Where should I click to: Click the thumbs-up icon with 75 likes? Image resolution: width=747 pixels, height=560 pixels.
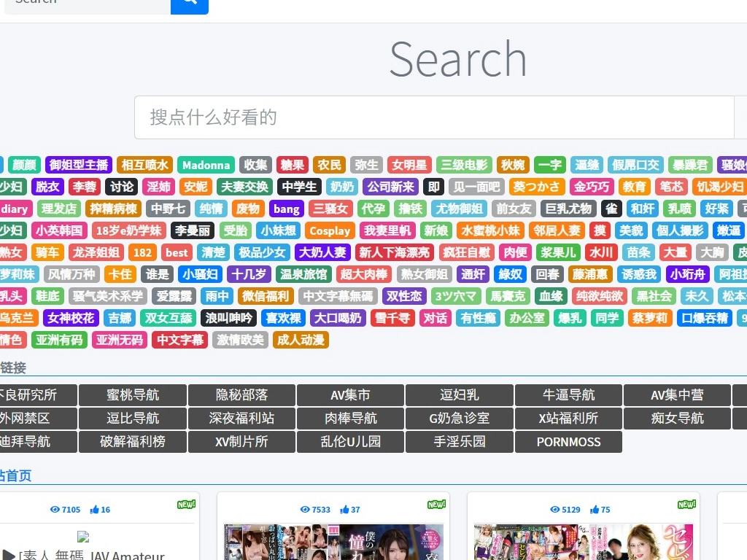point(595,510)
